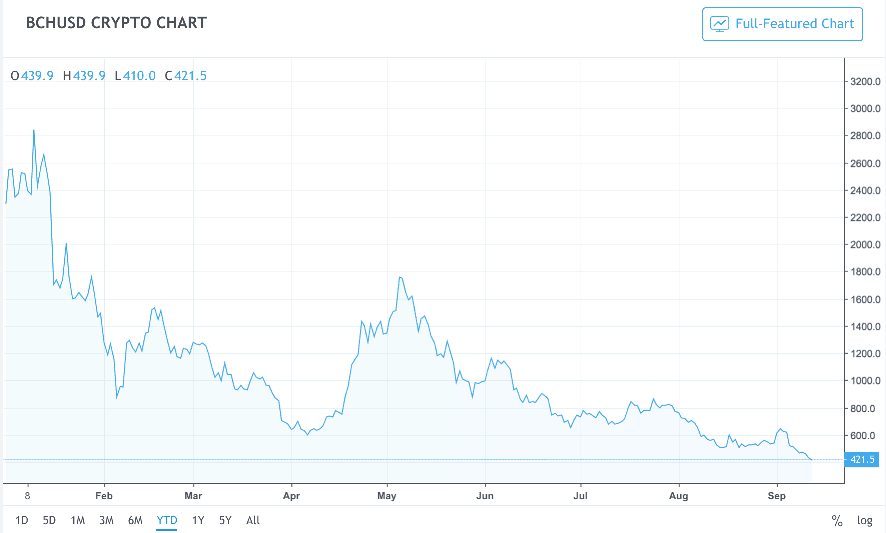Click the 1800.0 price axis label
Viewport: 886px width, 533px height.
(x=865, y=272)
